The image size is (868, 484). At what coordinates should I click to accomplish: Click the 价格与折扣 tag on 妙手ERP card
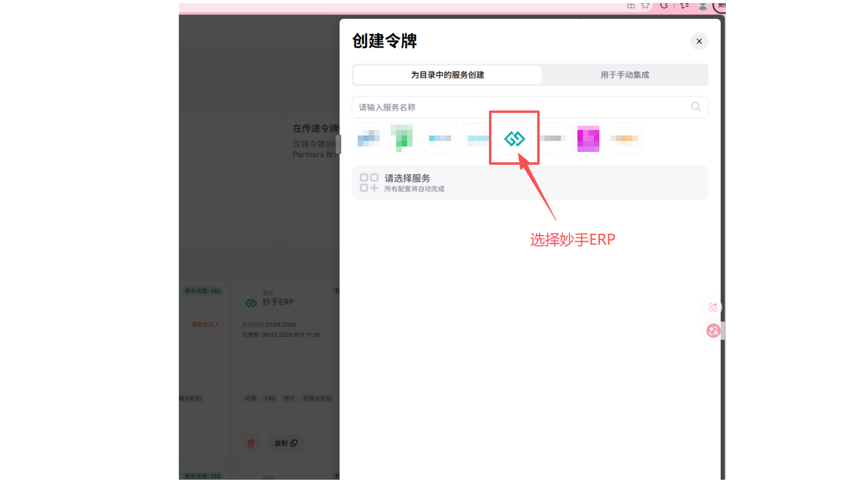click(317, 399)
